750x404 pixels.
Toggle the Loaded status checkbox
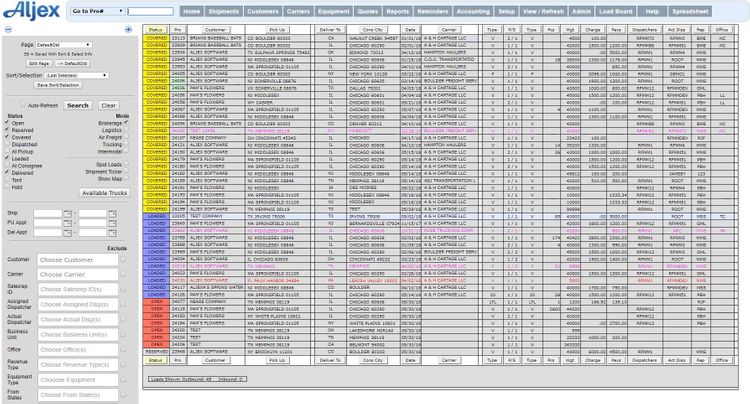[x=7, y=158]
